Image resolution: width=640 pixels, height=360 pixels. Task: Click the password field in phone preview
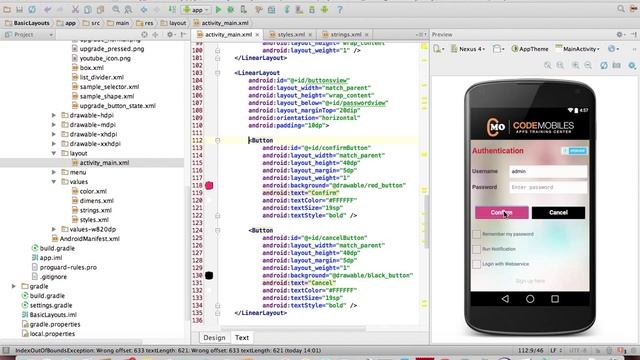(548, 187)
